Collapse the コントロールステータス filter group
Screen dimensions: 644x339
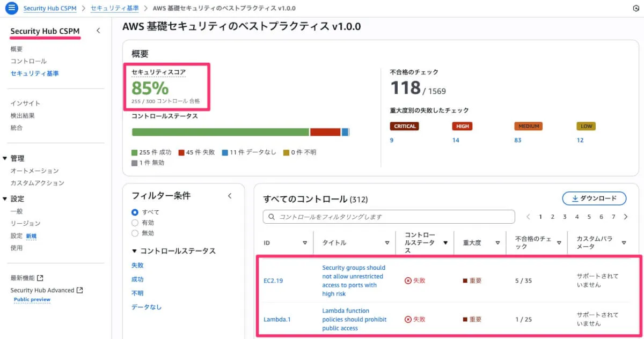134,251
